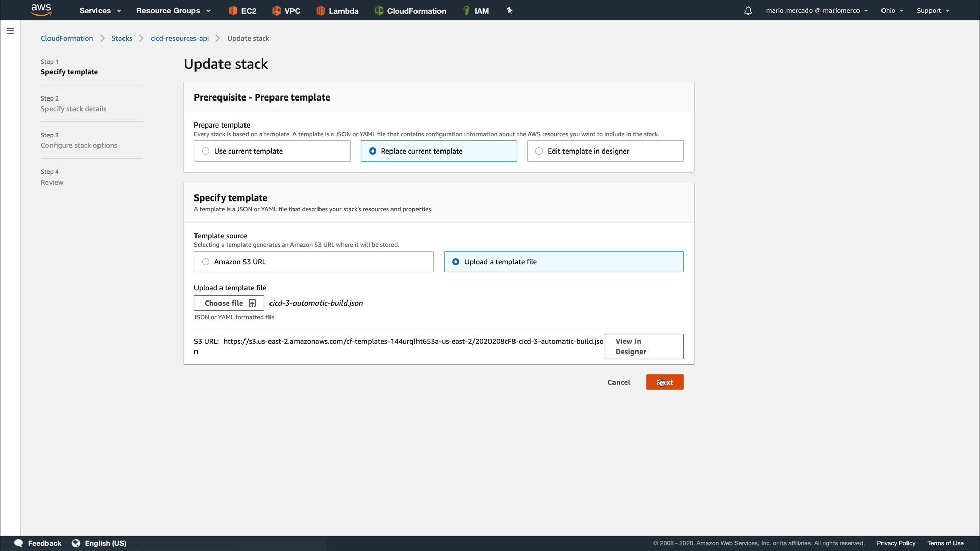Screen dimensions: 980x551
Task: Expand the Services dropdown menu
Action: coord(100,11)
